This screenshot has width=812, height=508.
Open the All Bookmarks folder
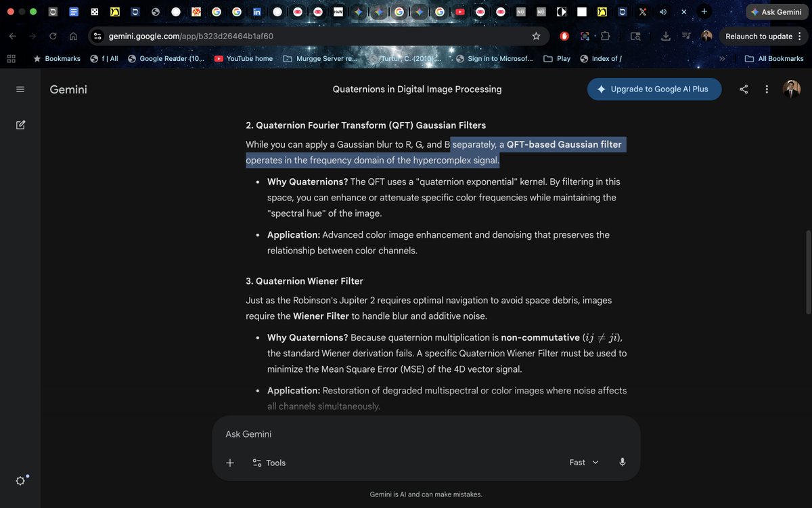(774, 59)
